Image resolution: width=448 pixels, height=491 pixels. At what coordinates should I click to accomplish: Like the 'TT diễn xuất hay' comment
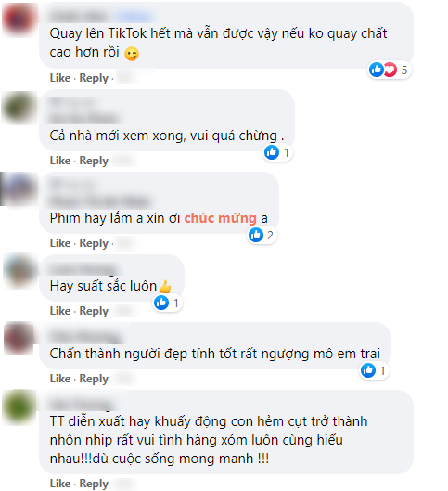point(60,484)
